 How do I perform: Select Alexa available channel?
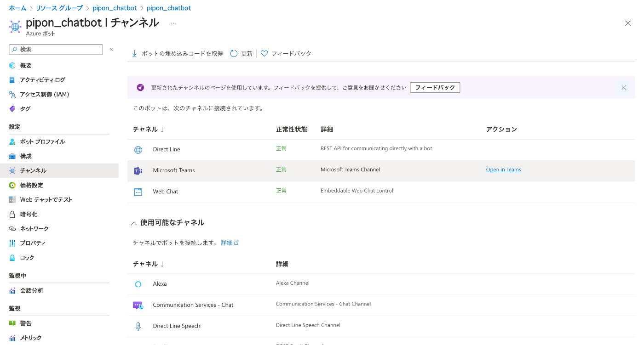point(381,284)
